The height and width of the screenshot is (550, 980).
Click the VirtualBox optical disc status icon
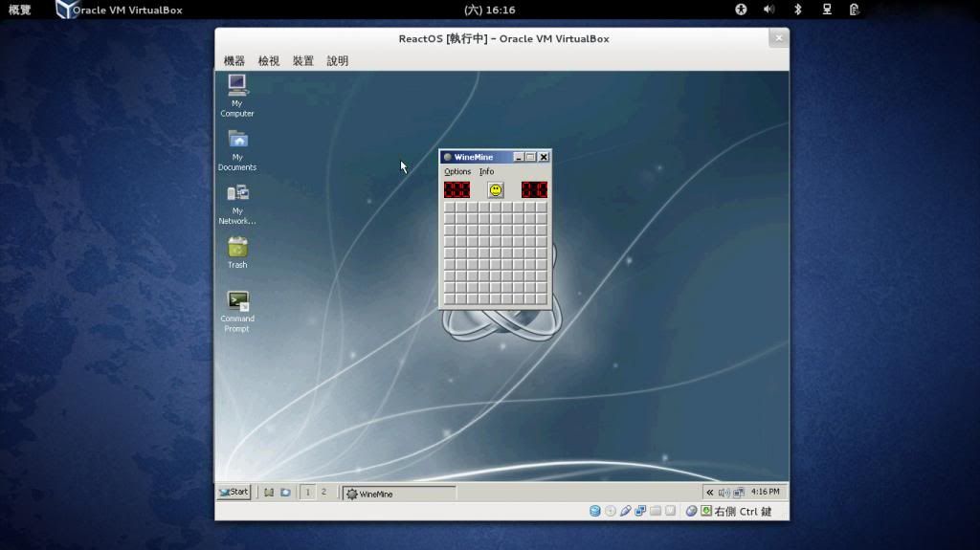pos(611,511)
